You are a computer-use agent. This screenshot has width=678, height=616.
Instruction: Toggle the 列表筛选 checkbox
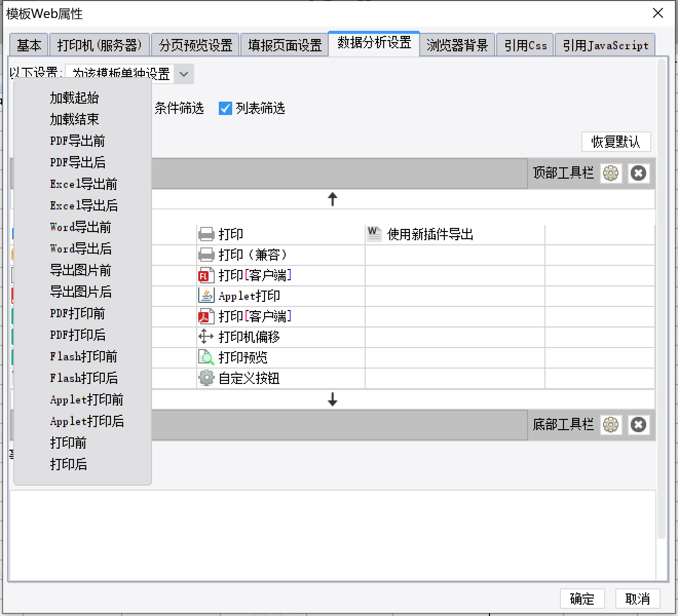coord(225,108)
